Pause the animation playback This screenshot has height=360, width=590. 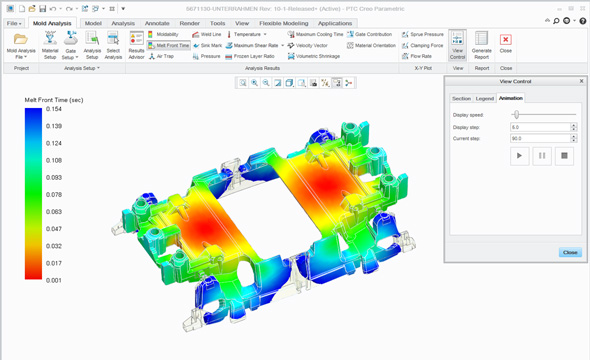pos(542,156)
